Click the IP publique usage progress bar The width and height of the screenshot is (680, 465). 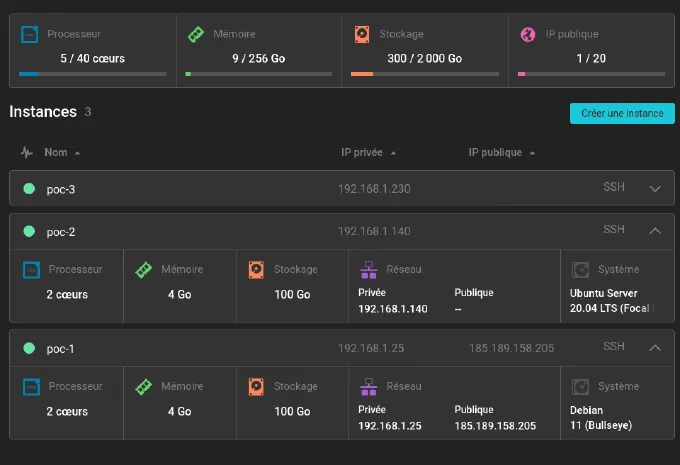coord(591,74)
